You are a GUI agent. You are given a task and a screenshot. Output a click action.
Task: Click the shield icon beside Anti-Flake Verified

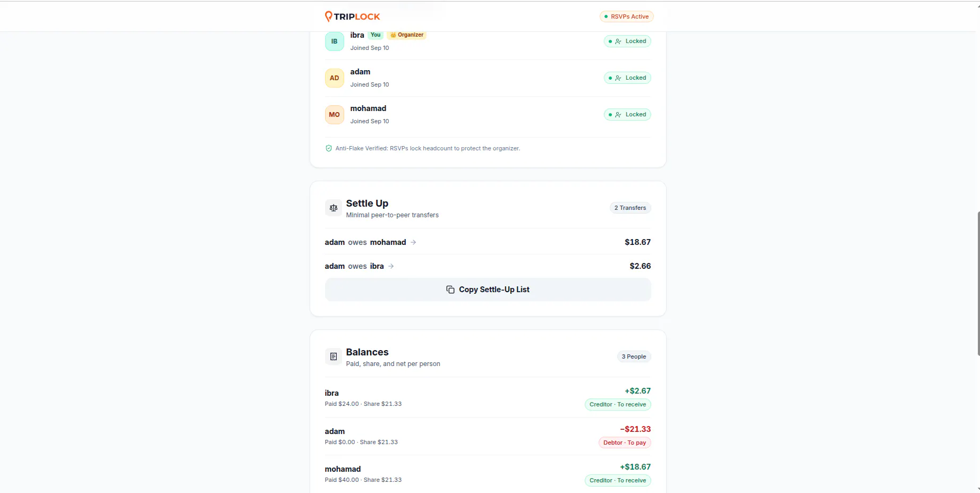pos(328,148)
